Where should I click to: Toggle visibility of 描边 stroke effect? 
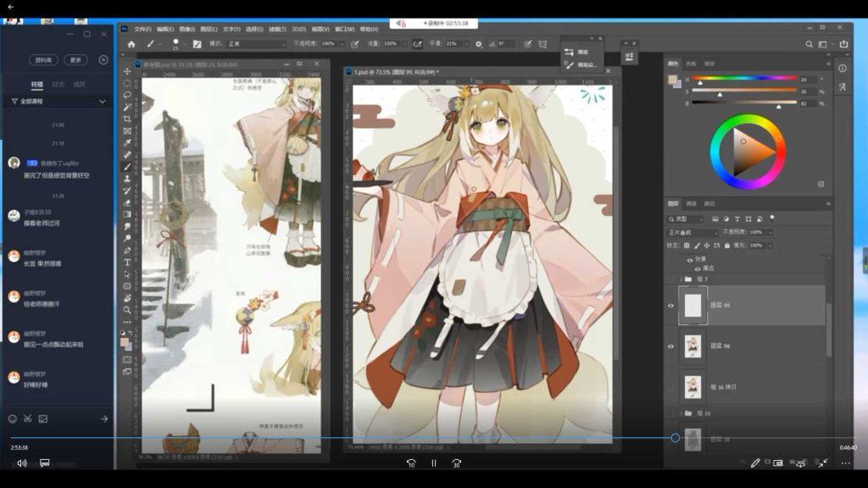[x=698, y=269]
